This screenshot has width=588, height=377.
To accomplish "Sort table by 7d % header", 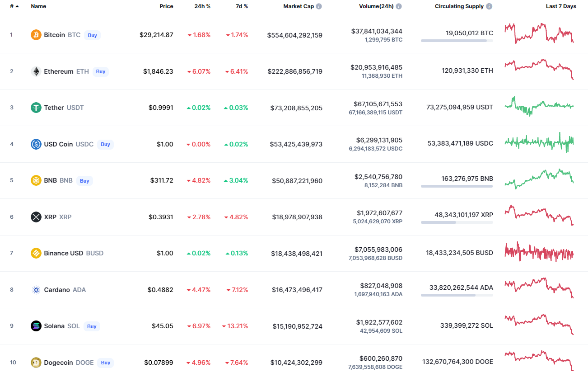I will pos(242,6).
